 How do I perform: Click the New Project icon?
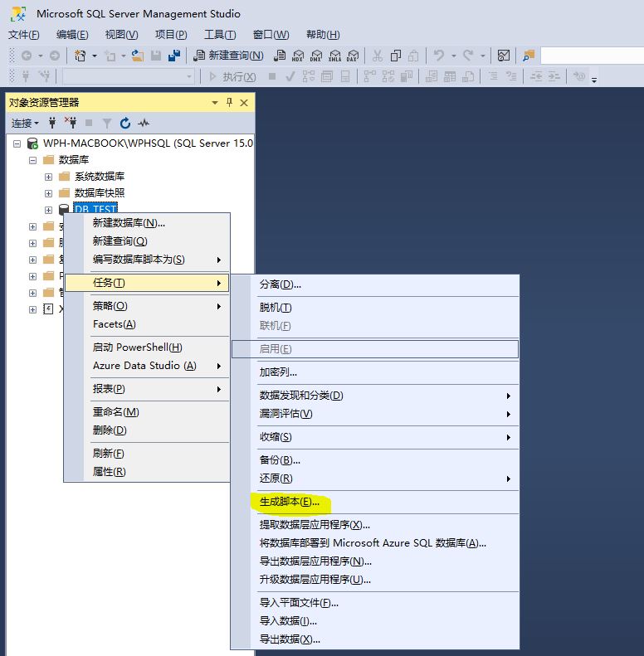point(80,56)
